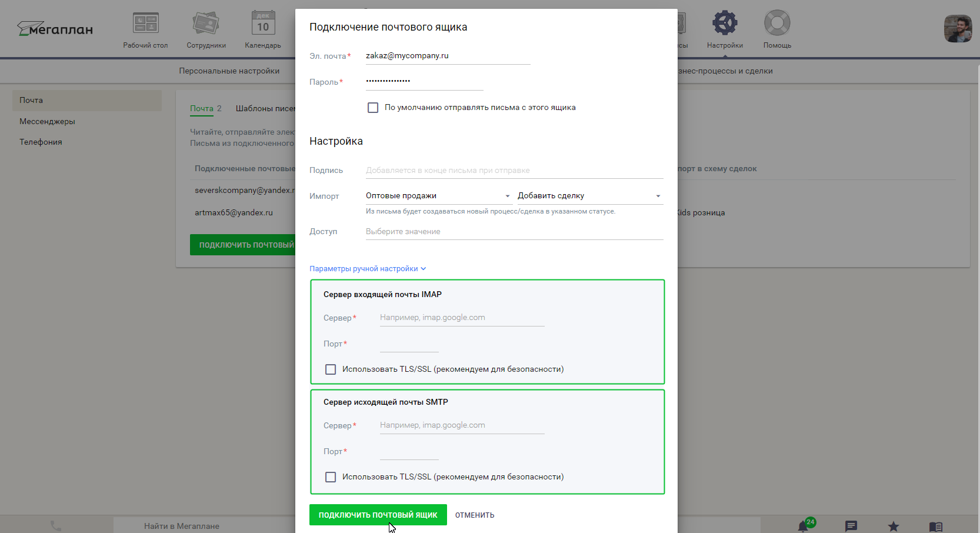Image resolution: width=980 pixels, height=533 pixels.
Task: Open the Добавить сделку status dropdown
Action: click(x=589, y=196)
